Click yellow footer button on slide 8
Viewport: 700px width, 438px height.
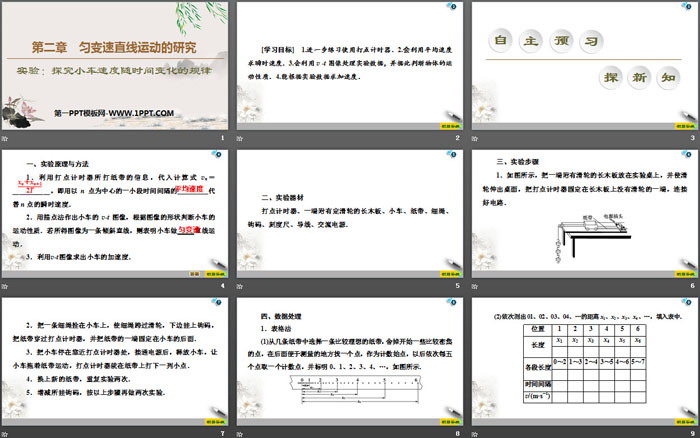[x=450, y=422]
